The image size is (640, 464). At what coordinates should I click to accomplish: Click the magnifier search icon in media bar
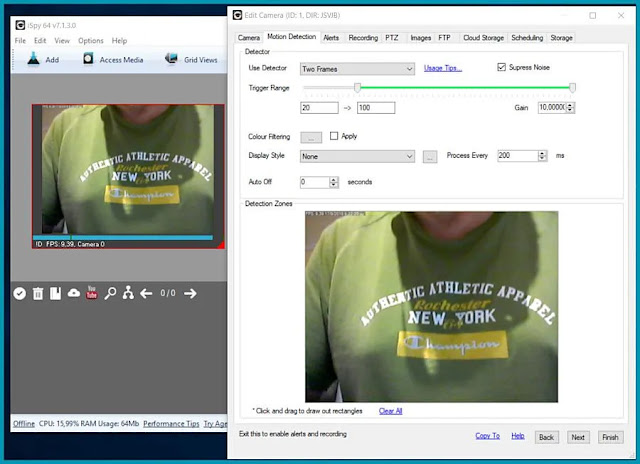(110, 293)
